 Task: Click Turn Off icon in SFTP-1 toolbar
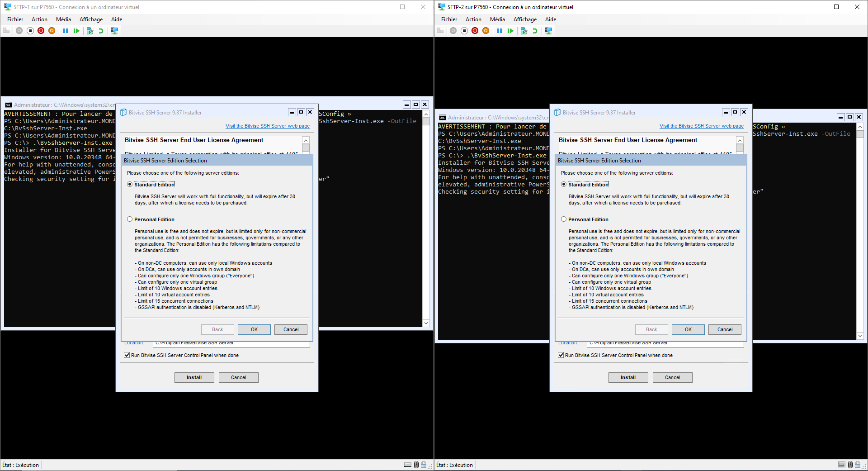[x=30, y=31]
